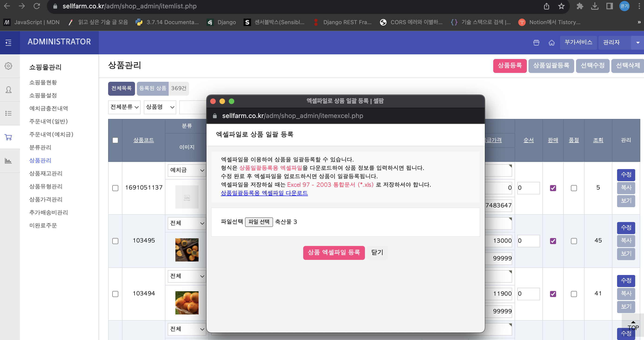This screenshot has height=340, width=644.
Task: Select 상품재고관리 in the side menu
Action: click(46, 173)
